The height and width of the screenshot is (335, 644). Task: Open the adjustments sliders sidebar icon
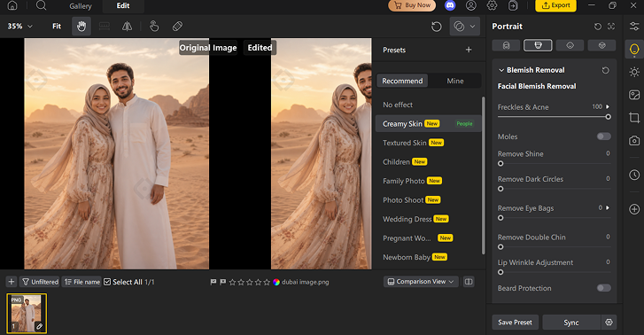click(634, 27)
